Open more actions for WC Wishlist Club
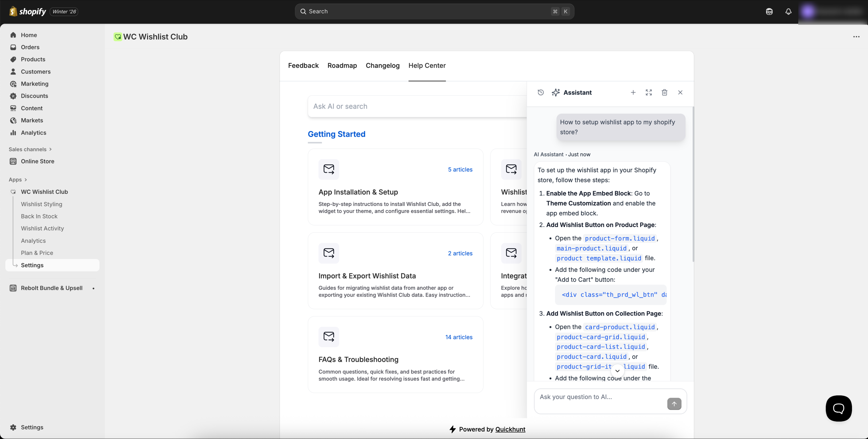 pos(857,37)
